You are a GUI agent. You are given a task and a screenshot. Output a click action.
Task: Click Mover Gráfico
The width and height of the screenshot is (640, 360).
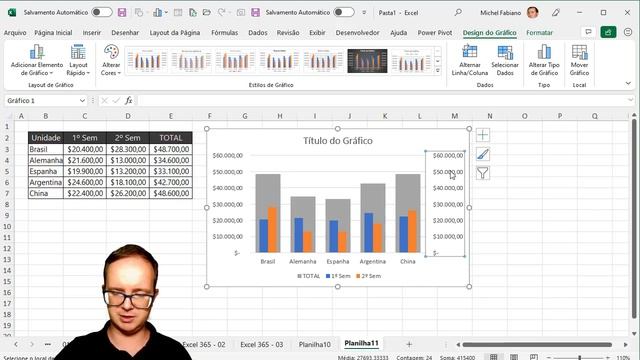579,60
